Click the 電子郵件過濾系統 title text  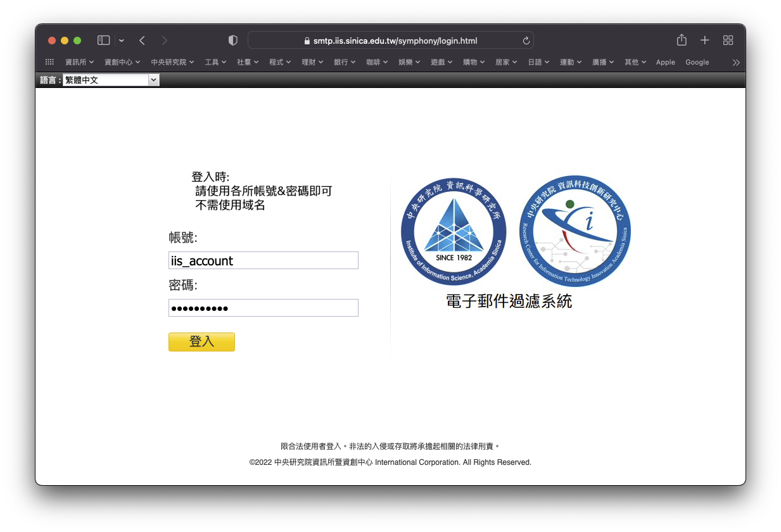509,301
